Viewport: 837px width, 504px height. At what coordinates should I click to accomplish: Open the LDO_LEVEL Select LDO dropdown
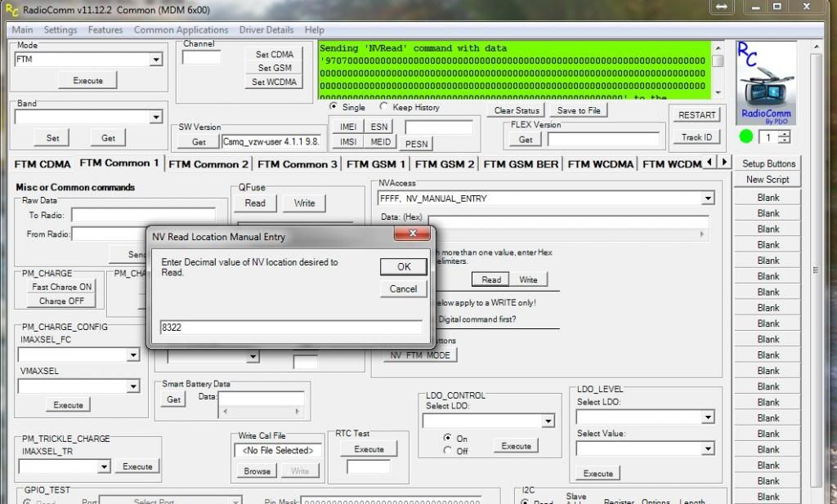(x=708, y=417)
